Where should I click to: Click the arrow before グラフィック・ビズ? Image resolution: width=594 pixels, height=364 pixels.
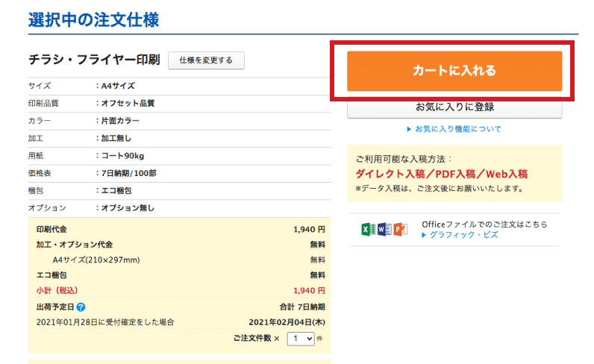(x=424, y=235)
